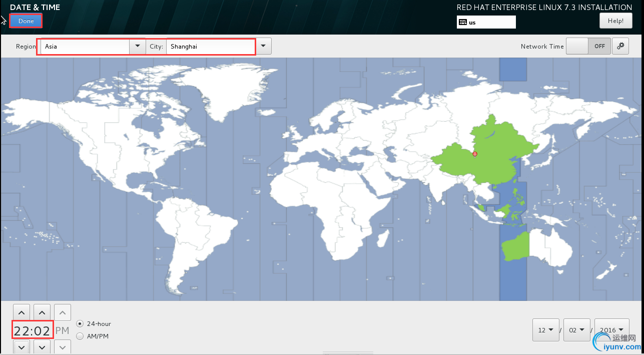
Task: Click the red location marker on map
Action: (475, 154)
